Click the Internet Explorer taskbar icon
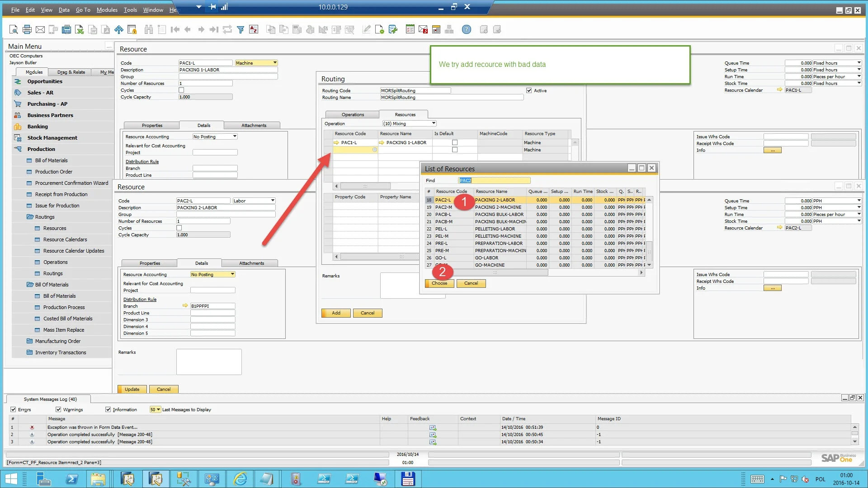Viewport: 868px width, 488px height. coord(240,479)
